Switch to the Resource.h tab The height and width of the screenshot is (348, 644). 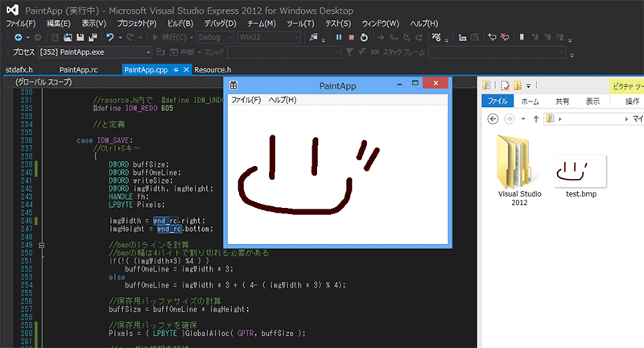pos(213,70)
